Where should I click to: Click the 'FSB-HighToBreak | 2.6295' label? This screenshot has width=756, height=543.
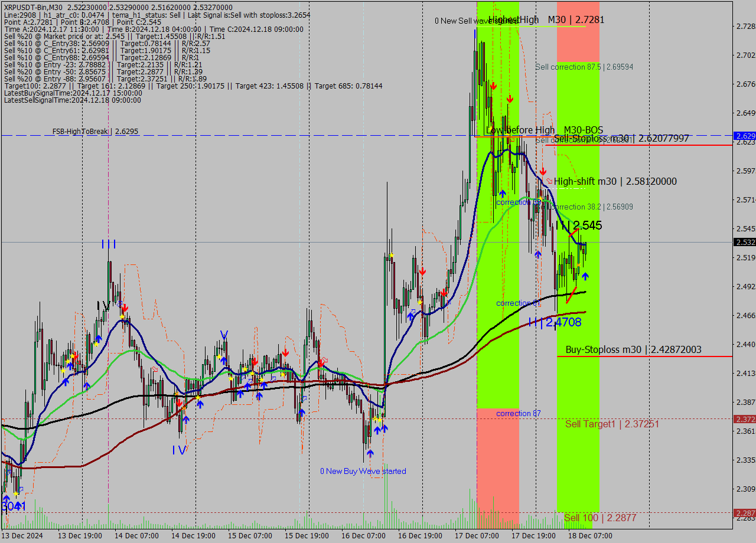[96, 131]
